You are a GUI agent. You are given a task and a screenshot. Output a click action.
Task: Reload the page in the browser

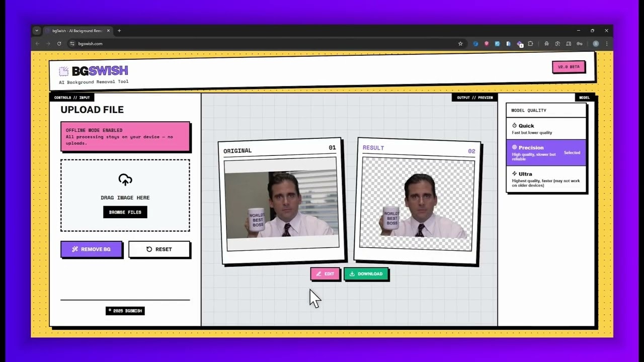59,44
